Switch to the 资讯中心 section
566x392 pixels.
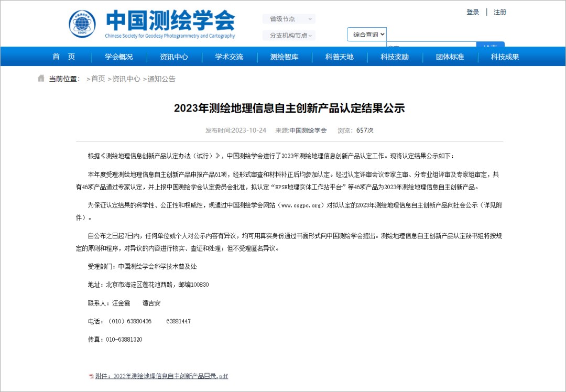173,56
